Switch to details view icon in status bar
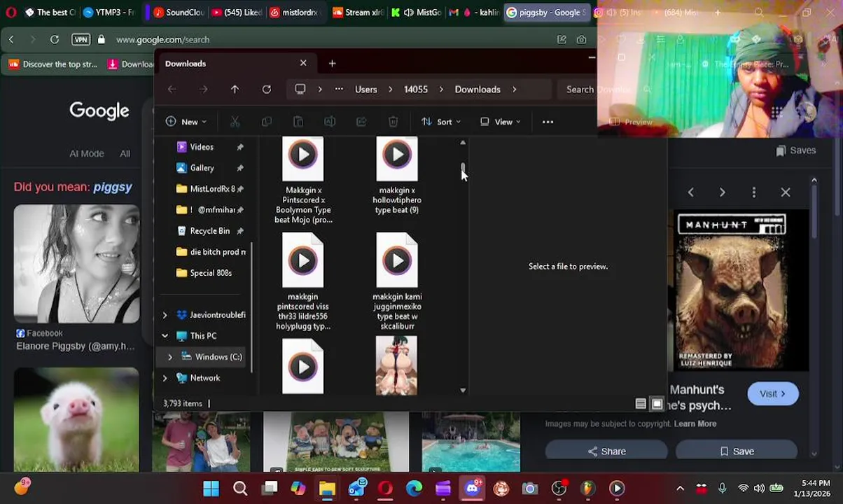The width and height of the screenshot is (843, 504). pos(641,404)
